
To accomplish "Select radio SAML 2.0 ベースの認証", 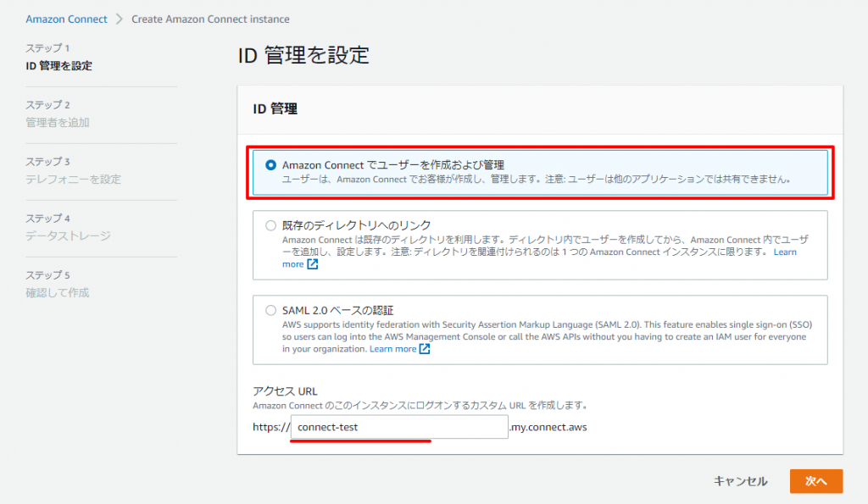I will 270,310.
